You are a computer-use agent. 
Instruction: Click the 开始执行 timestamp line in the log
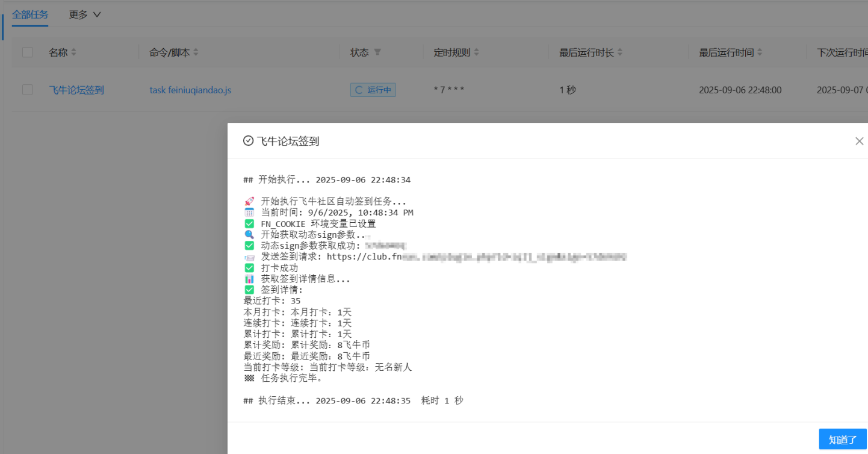[x=327, y=180]
